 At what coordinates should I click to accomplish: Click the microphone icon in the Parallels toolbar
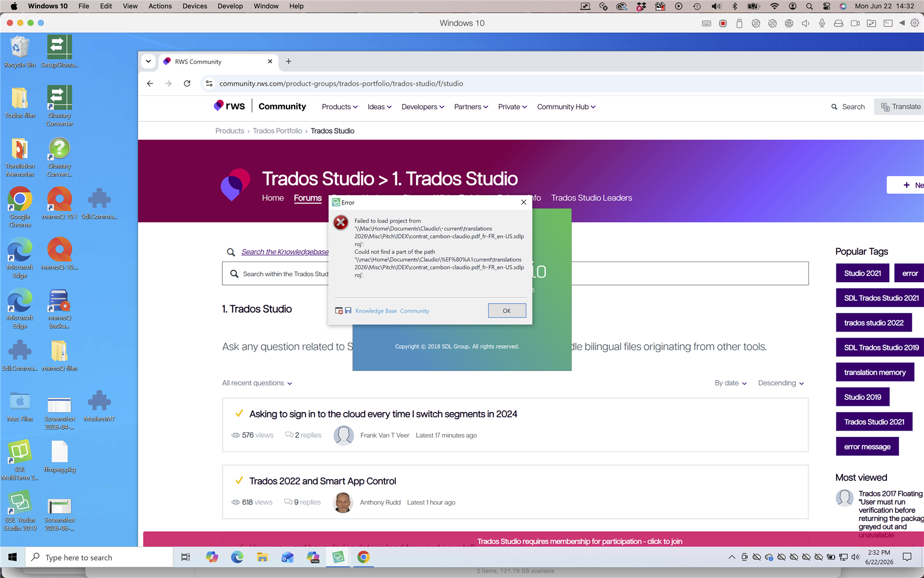822,23
